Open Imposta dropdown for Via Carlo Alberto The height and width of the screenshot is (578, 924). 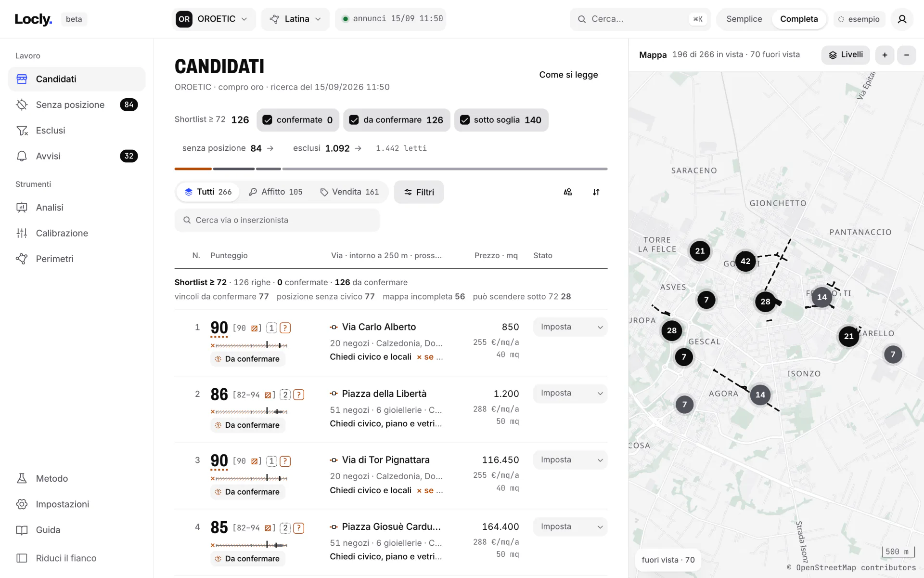point(570,327)
